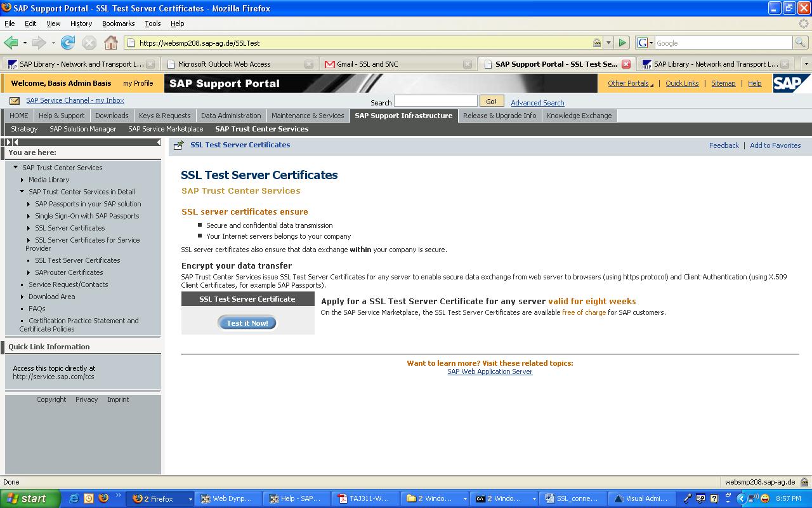812x508 pixels.
Task: Click the SAP logo
Action: (x=791, y=83)
